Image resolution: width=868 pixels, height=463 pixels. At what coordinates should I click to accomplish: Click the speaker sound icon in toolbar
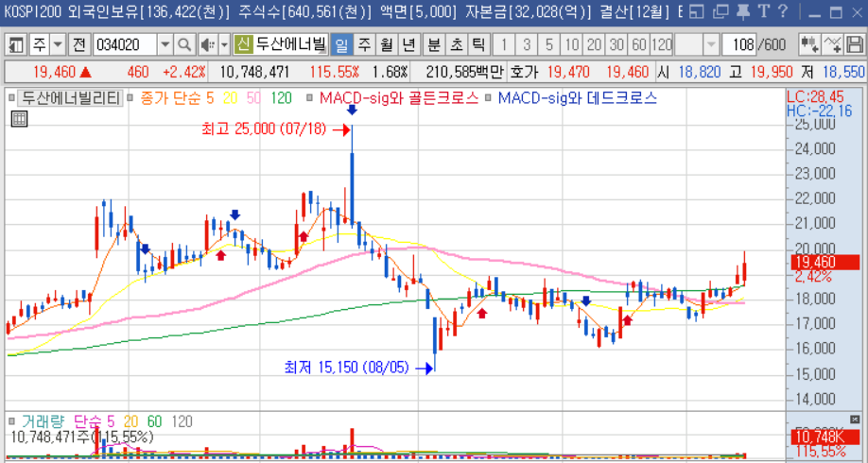pyautogui.click(x=207, y=45)
